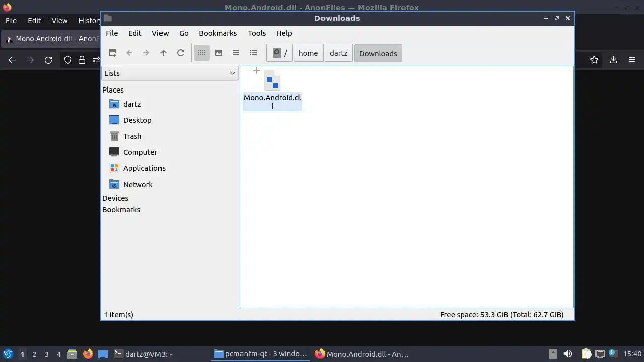644x362 pixels.
Task: Open Firefox hamburger application menu
Action: coord(632,60)
